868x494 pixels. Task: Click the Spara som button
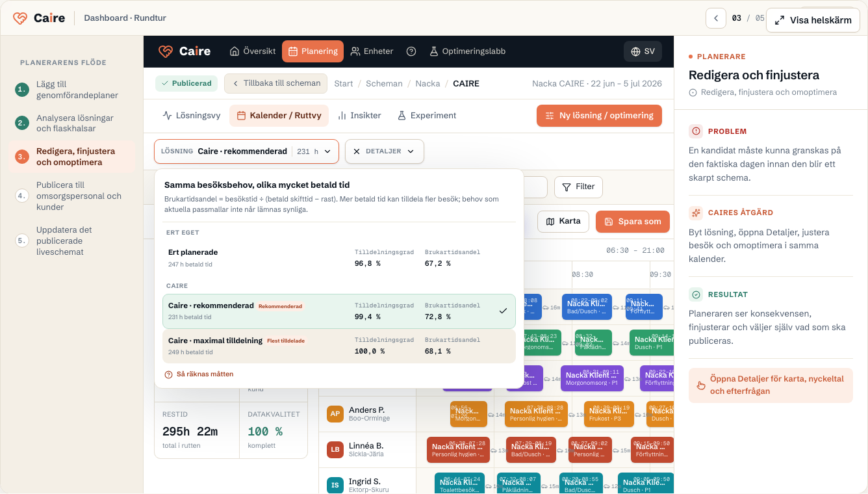(x=633, y=222)
